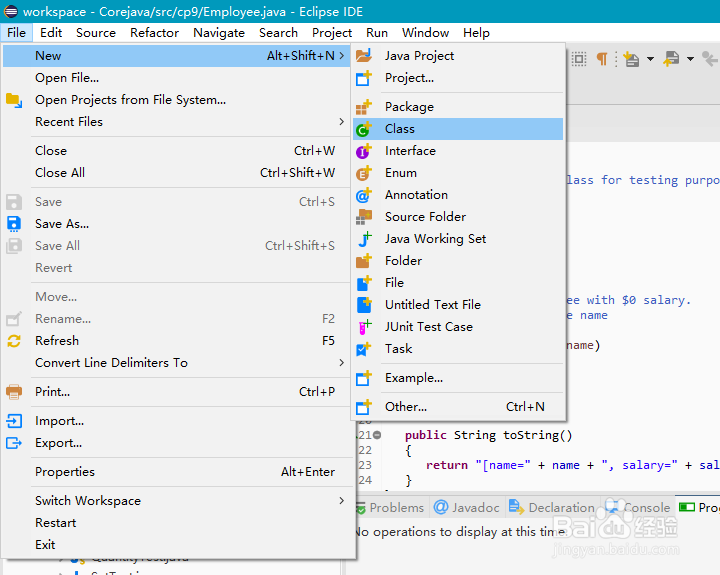Click the Import arrow icon

(x=14, y=421)
